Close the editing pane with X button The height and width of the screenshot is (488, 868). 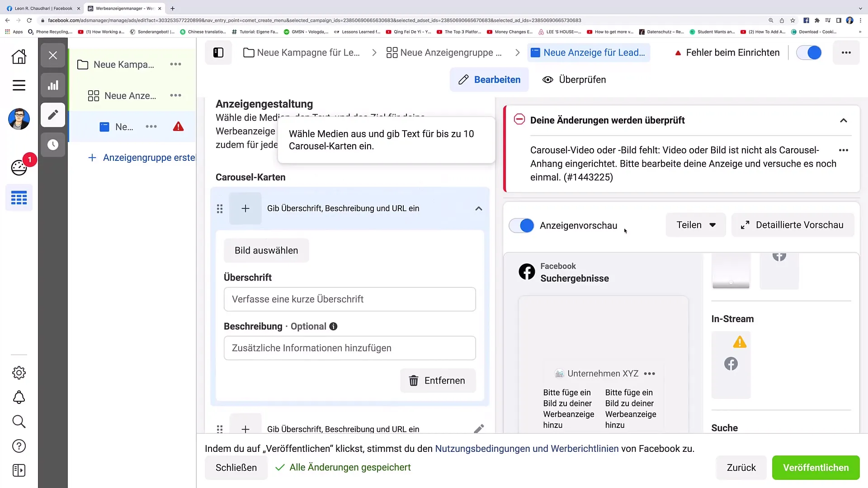click(53, 55)
